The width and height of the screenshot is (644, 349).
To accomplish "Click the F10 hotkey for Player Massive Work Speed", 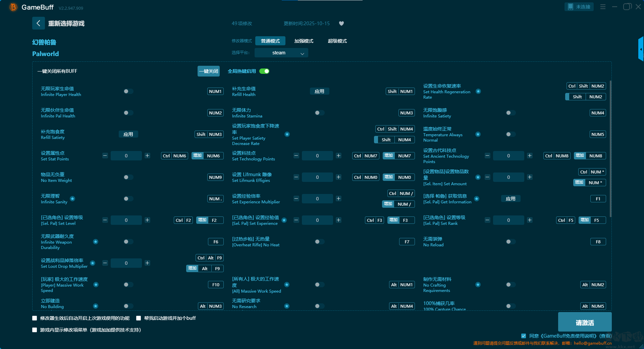I will coord(216,285).
